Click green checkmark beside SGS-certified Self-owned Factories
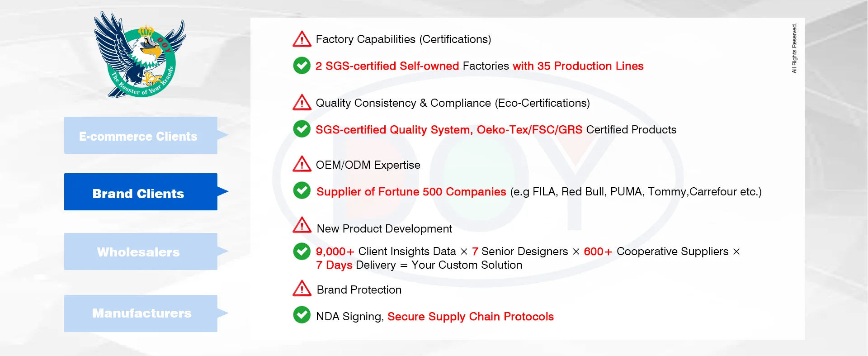 tap(302, 66)
